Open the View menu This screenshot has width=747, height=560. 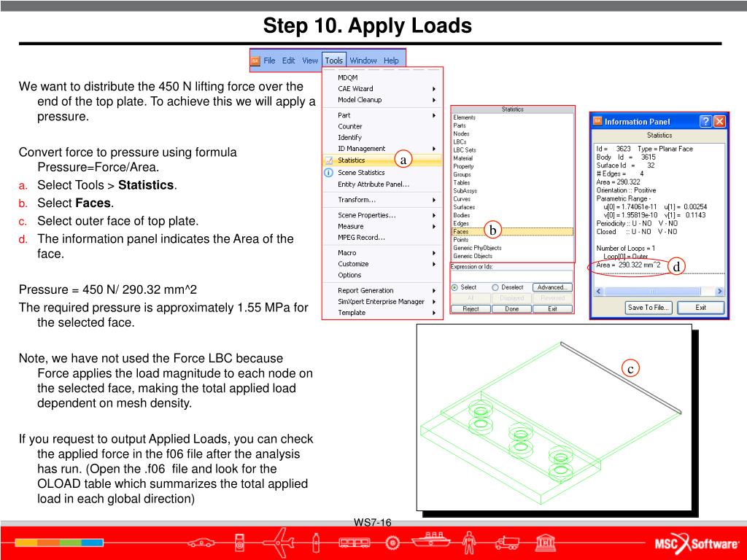click(x=309, y=61)
